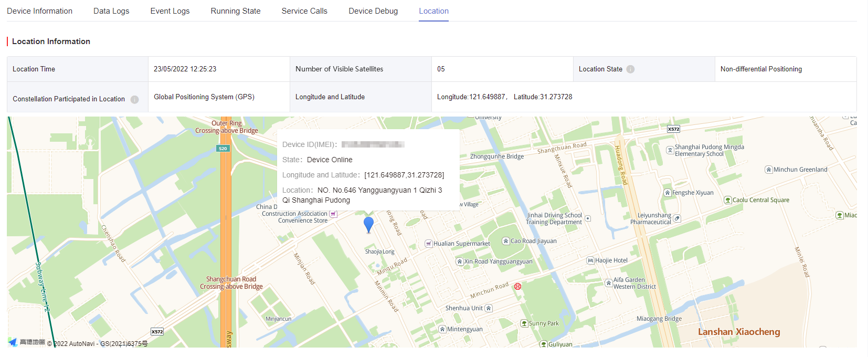Select the Jinhai Driving School marker icon

(x=588, y=218)
